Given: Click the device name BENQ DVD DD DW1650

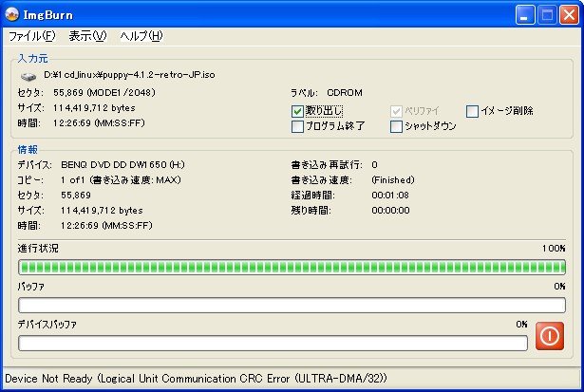Looking at the screenshot, I should tap(122, 164).
